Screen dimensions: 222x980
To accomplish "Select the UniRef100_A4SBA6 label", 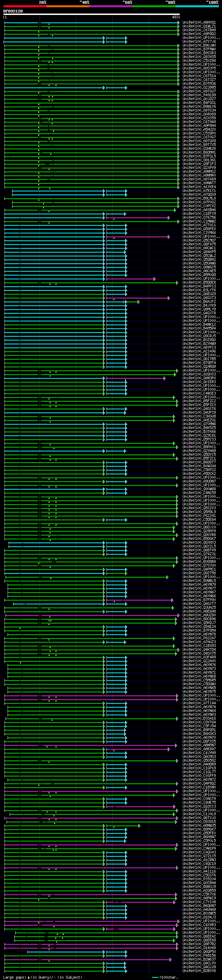I will click(x=199, y=210).
